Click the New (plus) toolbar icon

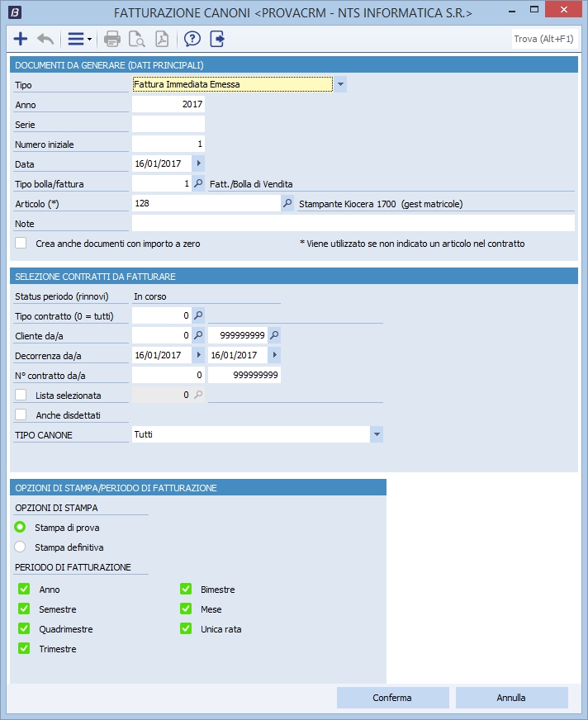coord(21,39)
